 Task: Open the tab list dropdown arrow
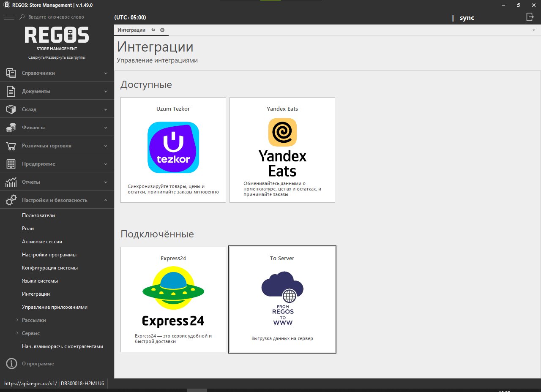click(533, 30)
